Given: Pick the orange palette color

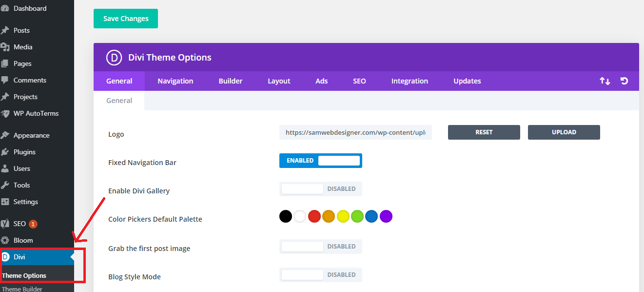Looking at the screenshot, I should coord(329,216).
